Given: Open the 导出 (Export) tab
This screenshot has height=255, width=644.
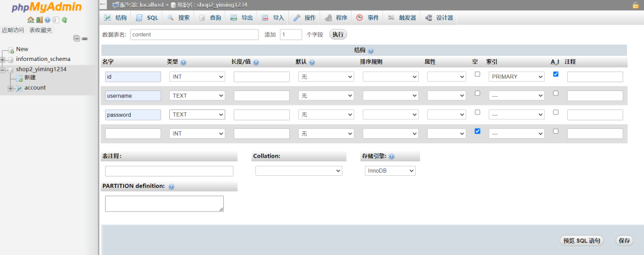Looking at the screenshot, I should pos(241,18).
